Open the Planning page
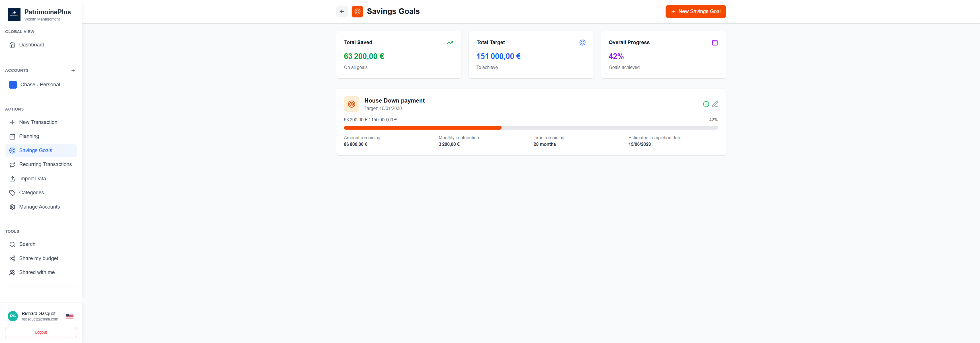Image resolution: width=980 pixels, height=343 pixels. (29, 136)
